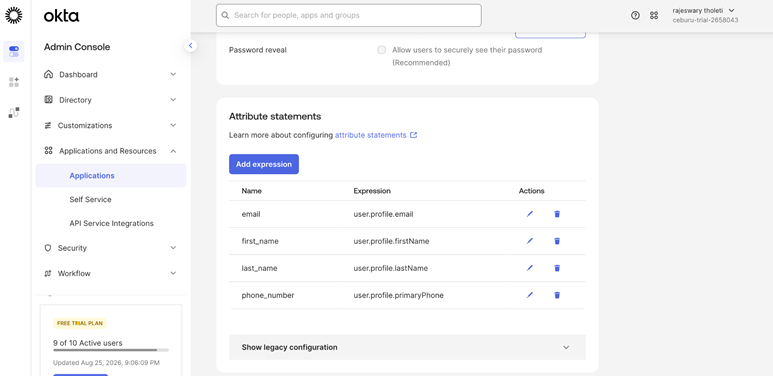Click the magnifier icon in search bar

[x=225, y=15]
